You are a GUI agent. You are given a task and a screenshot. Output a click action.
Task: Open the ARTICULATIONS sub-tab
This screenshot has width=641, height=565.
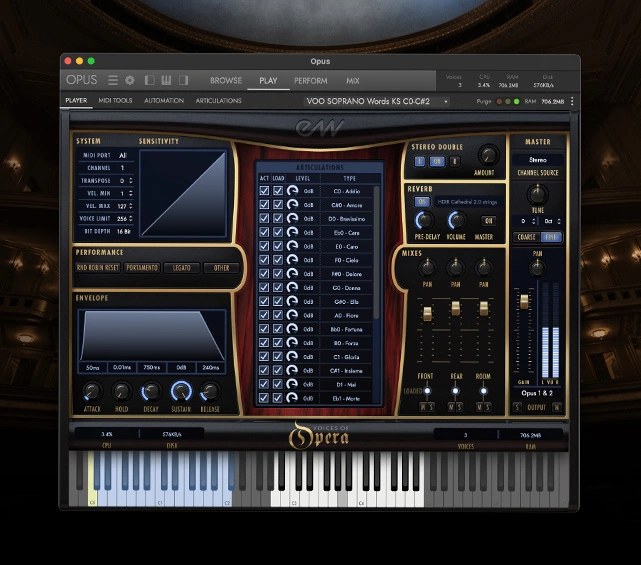218,100
